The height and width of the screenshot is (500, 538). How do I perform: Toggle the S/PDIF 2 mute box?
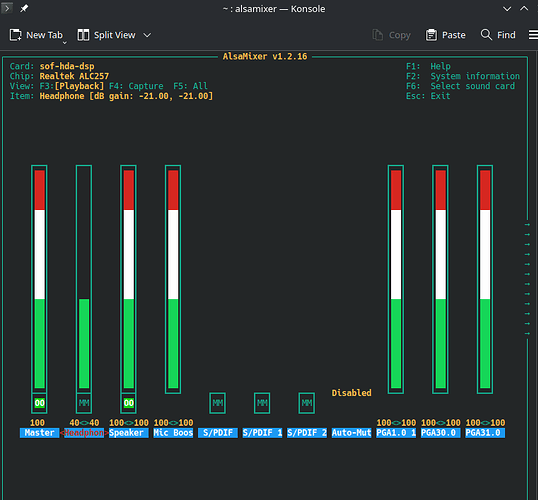click(x=307, y=403)
